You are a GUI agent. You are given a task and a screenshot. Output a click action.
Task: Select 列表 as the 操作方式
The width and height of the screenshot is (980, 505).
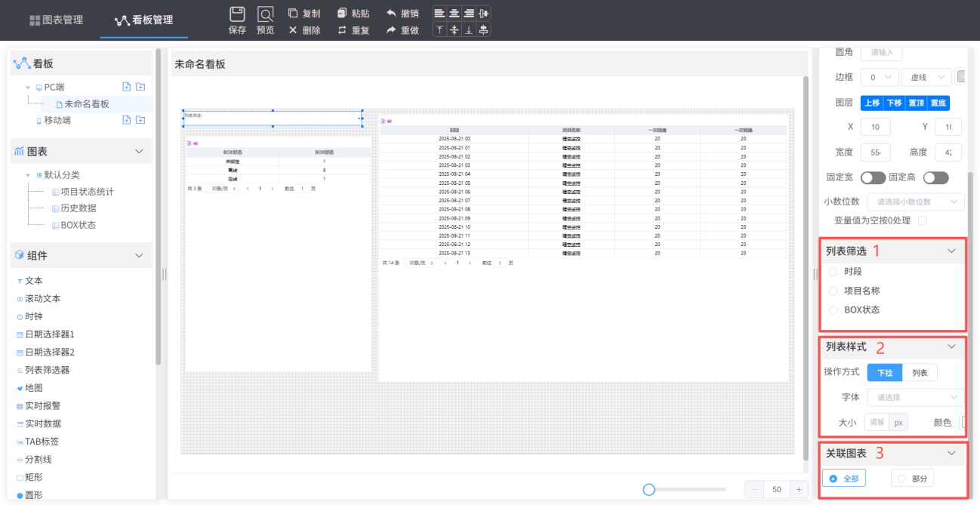pos(920,373)
